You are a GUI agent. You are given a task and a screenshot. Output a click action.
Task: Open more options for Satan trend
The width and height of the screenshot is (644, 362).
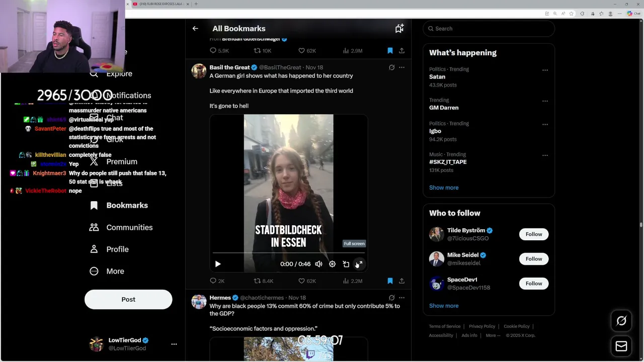click(545, 70)
